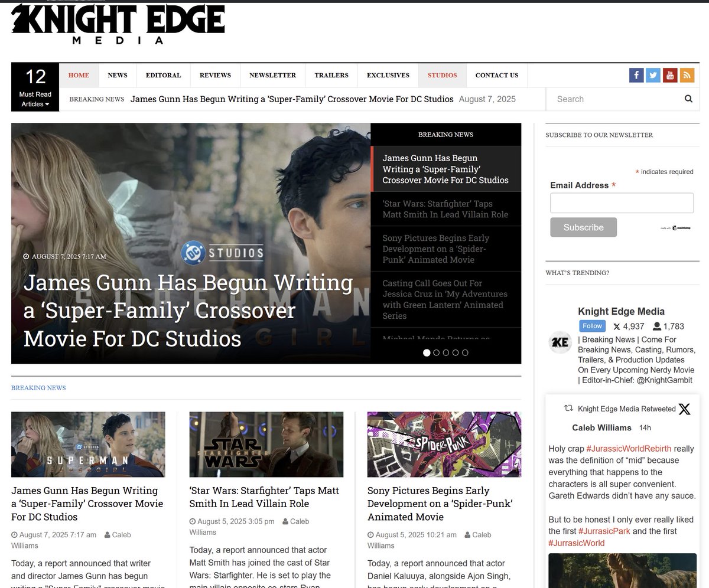
Task: Open the Facebook social icon
Action: [636, 76]
